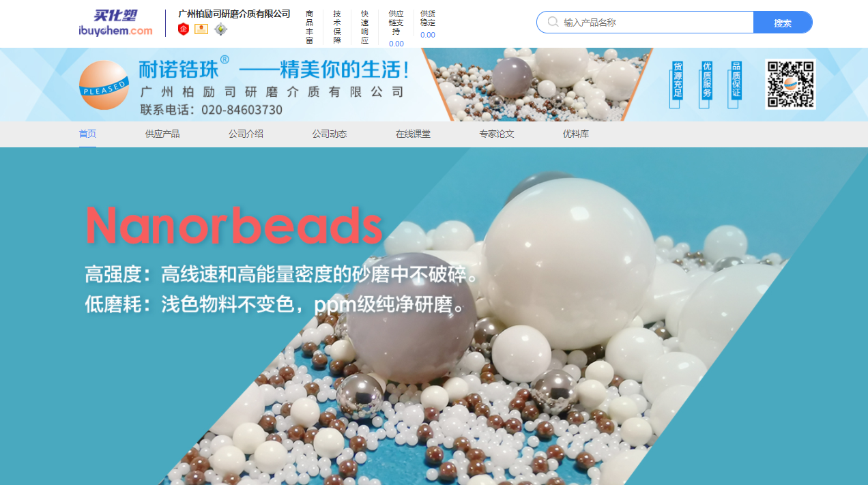Open the 在线课堂 tab
868x485 pixels.
[413, 134]
